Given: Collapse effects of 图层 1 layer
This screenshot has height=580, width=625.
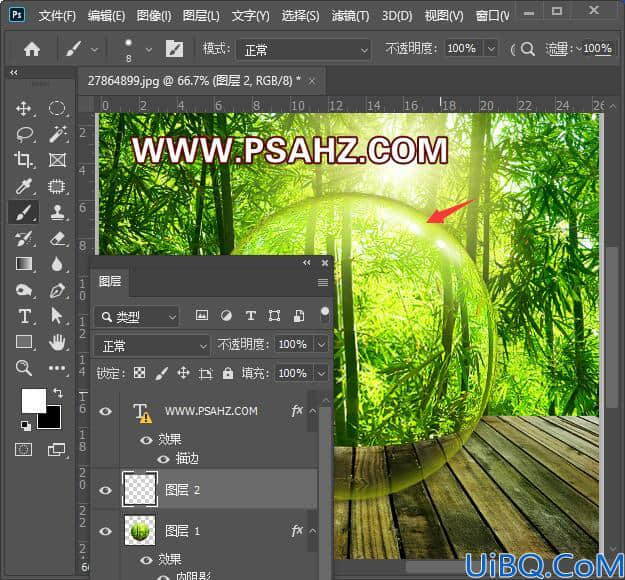Looking at the screenshot, I should click(x=313, y=531).
